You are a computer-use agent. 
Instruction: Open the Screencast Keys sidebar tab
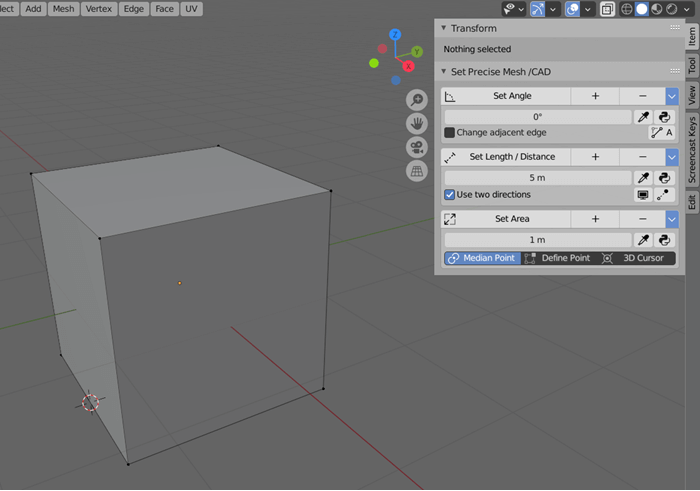692,150
